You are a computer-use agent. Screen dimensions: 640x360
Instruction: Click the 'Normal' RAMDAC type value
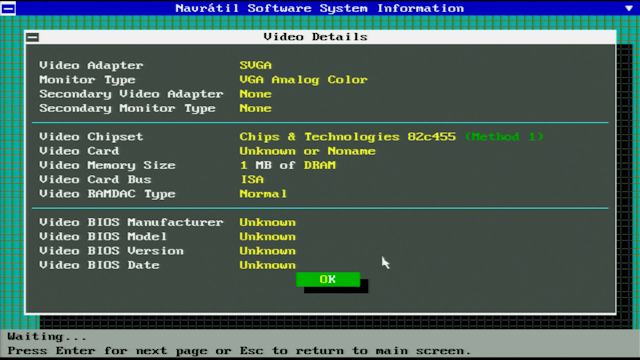coord(263,194)
